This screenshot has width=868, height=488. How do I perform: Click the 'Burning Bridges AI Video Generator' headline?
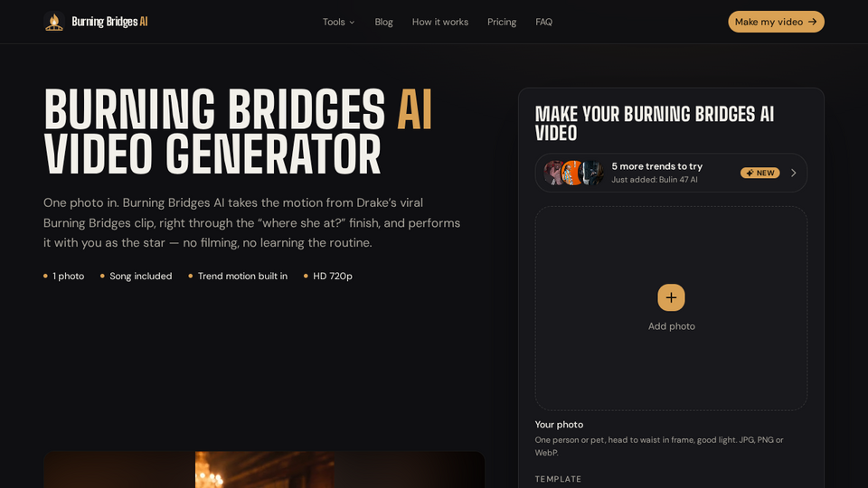click(238, 132)
